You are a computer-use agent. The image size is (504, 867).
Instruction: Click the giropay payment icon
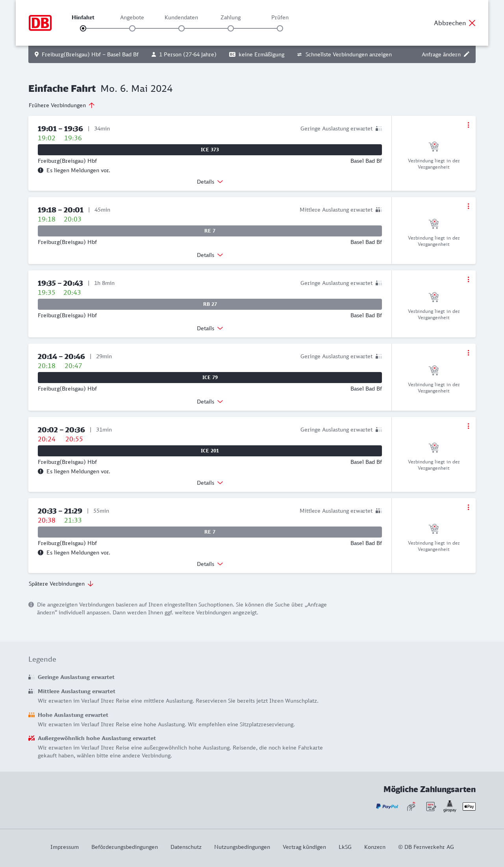(450, 806)
